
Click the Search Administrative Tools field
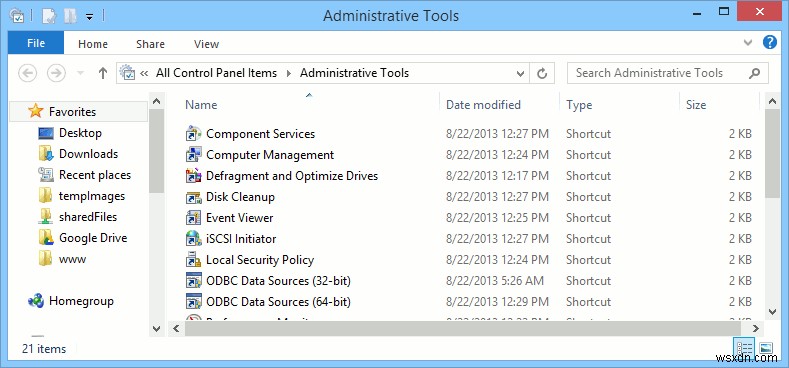[x=668, y=73]
